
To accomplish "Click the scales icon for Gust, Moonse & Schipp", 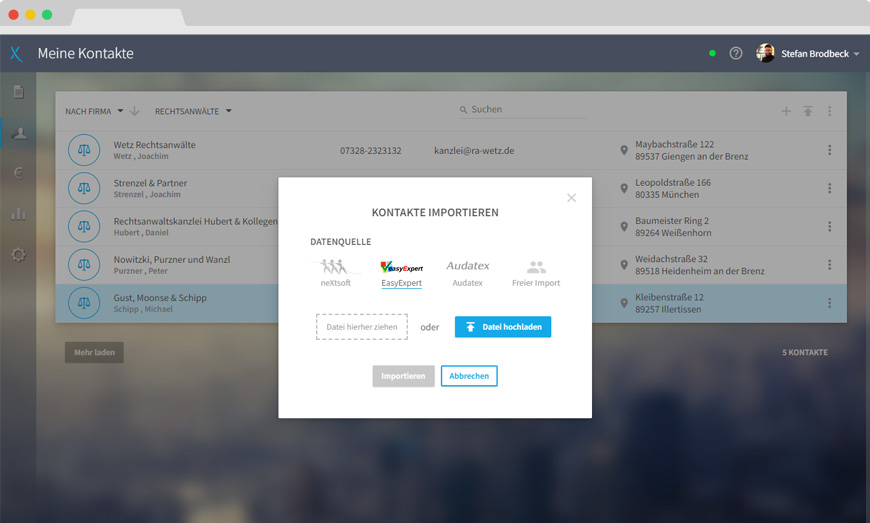I will click(x=84, y=303).
